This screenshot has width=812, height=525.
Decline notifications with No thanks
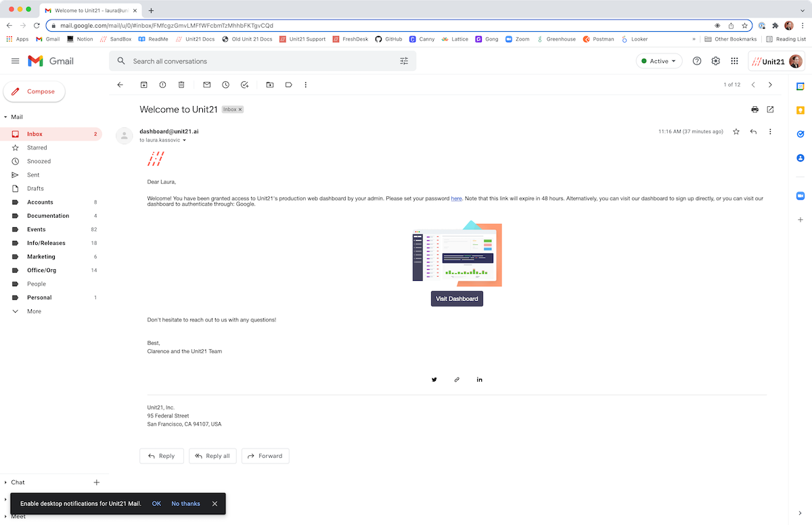pos(185,503)
